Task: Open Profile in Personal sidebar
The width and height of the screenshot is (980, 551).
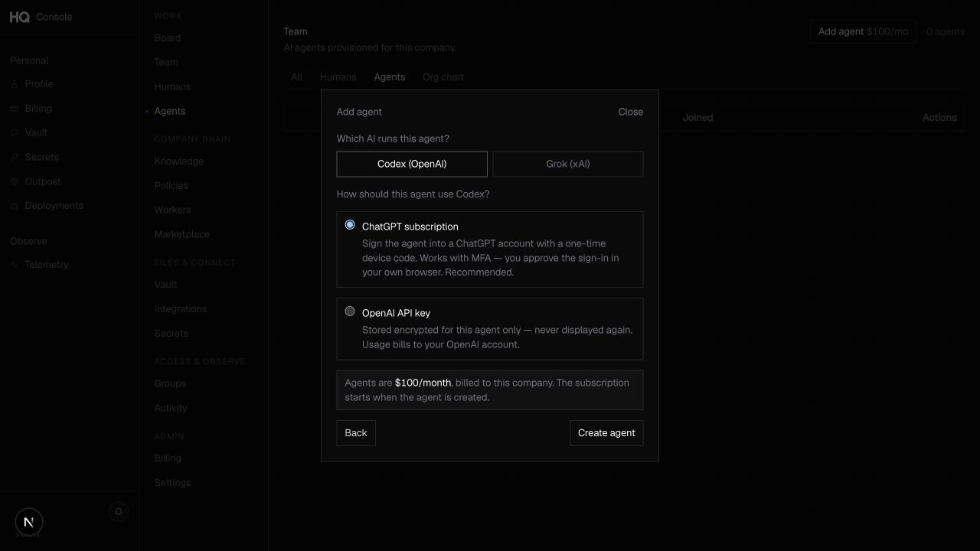Action: (x=39, y=84)
